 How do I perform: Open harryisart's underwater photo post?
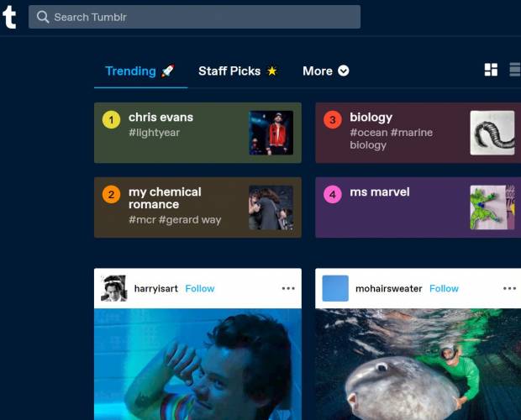click(x=197, y=365)
